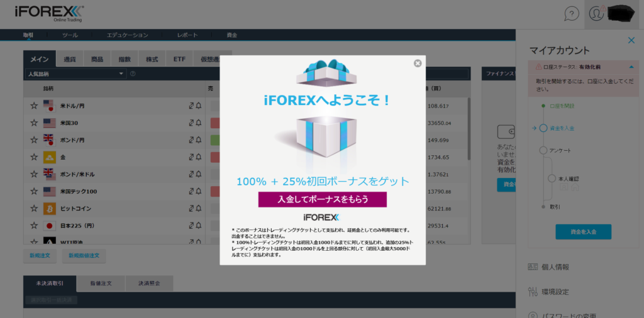Click the instrument list vertical scrollbar
Image resolution: width=644 pixels, height=318 pixels.
pyautogui.click(x=469, y=129)
